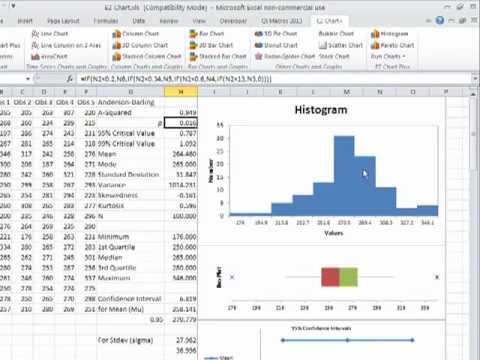The width and height of the screenshot is (480, 360).
Task: Open the View tab
Action: [x=199, y=21]
